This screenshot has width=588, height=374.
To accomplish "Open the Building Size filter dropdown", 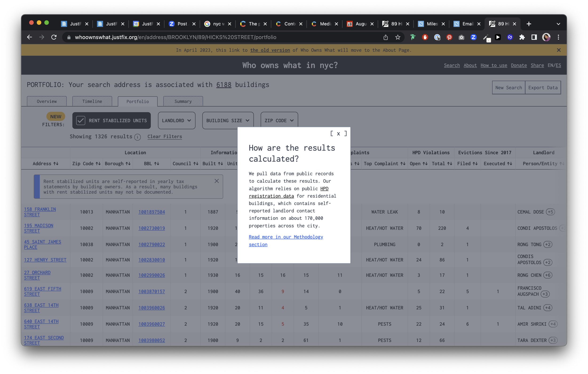I will (x=228, y=120).
